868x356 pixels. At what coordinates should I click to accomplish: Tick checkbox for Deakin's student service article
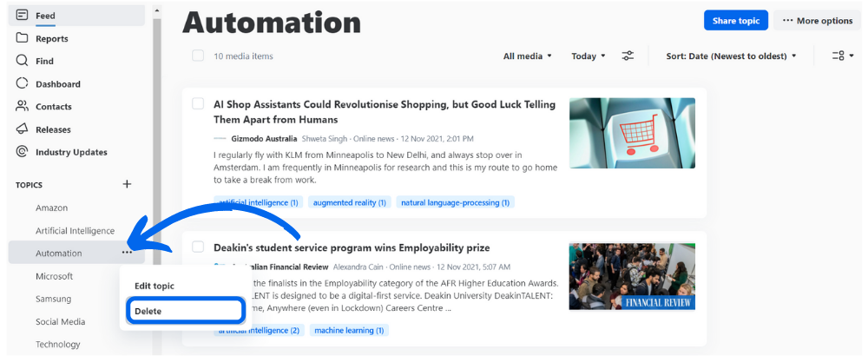198,247
